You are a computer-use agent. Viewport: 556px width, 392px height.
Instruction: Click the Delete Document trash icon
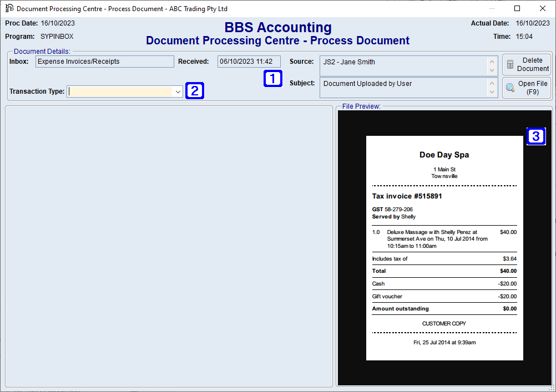click(510, 65)
